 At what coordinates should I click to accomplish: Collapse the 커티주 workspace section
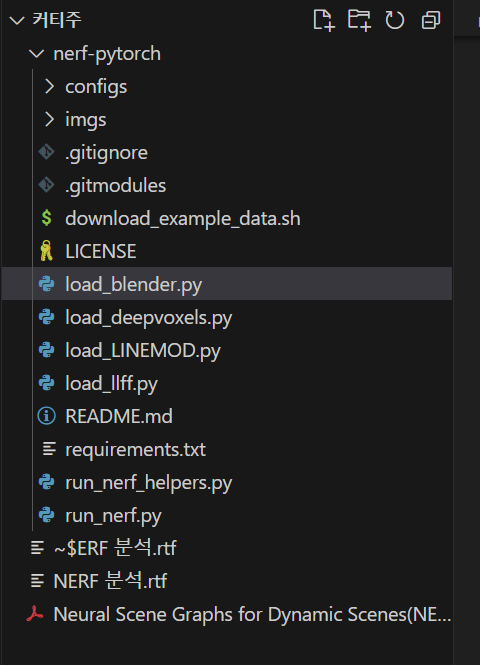pos(17,20)
